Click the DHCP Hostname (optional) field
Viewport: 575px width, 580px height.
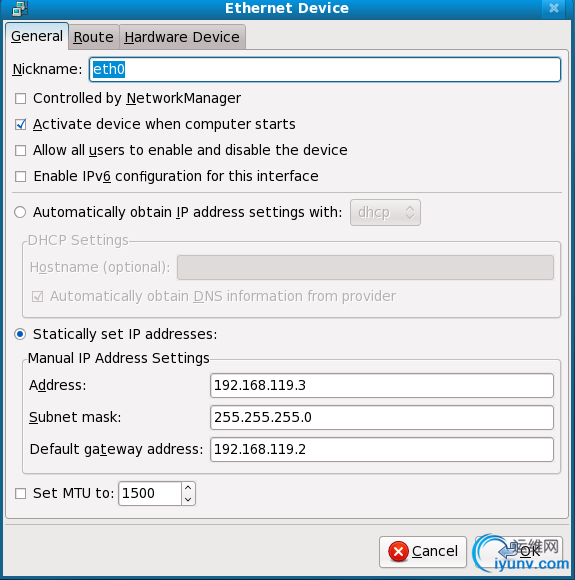(365, 267)
